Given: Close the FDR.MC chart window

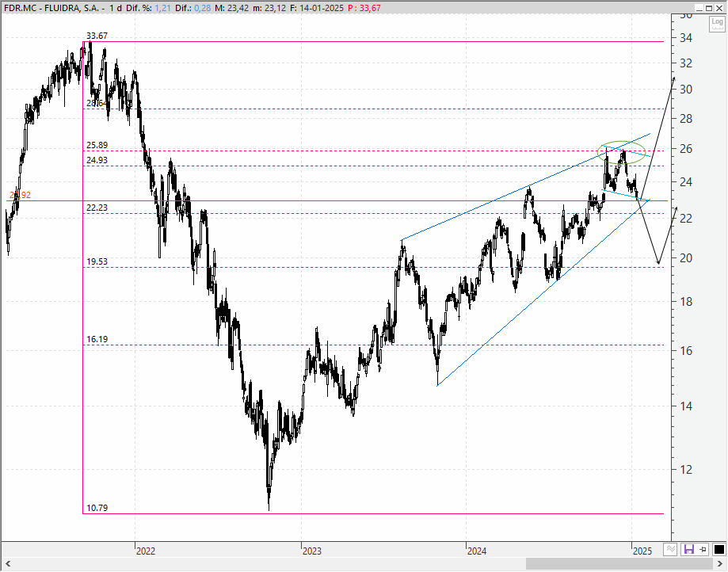Looking at the screenshot, I should click(718, 8).
